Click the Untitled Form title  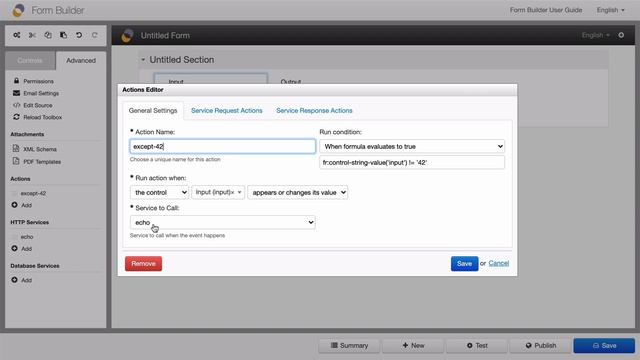(x=165, y=36)
